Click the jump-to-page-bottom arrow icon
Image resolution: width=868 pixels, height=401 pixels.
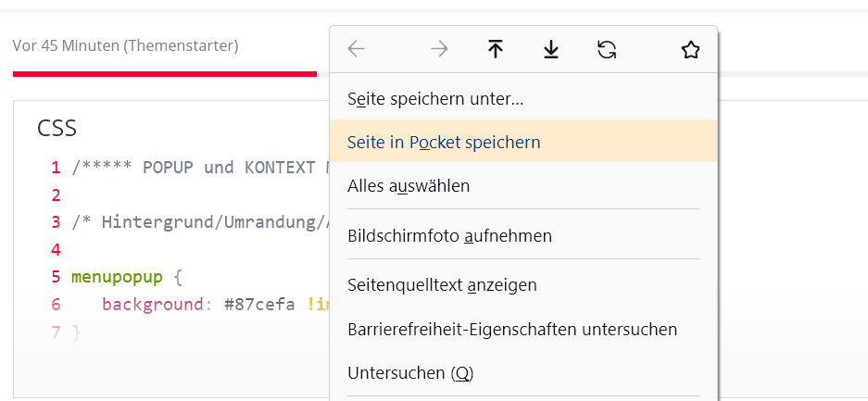click(551, 50)
